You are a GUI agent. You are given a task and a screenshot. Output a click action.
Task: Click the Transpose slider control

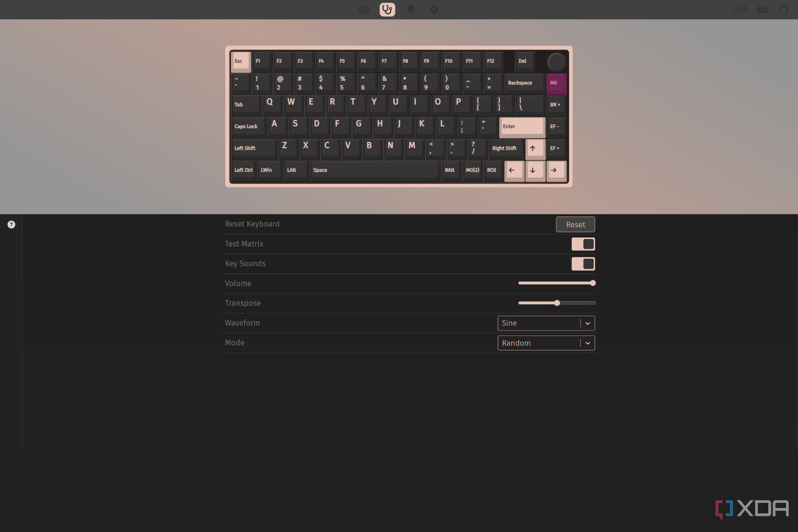click(x=557, y=303)
